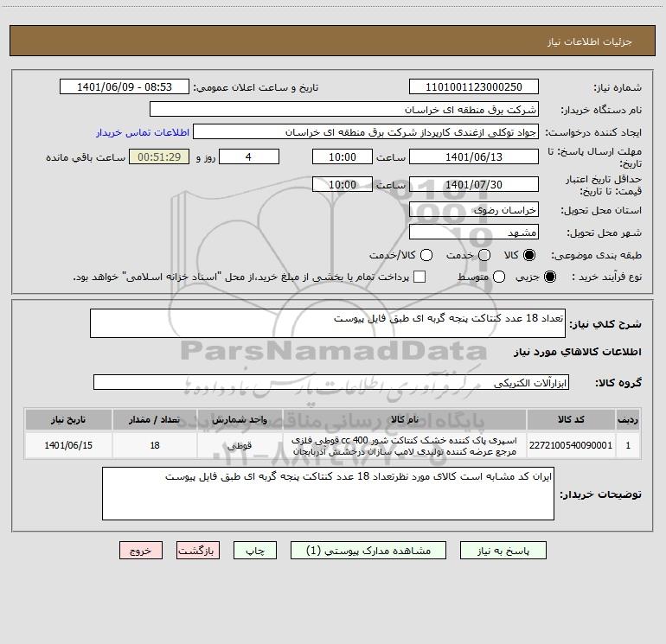This screenshot has height=644, width=666.
Task: Click the ایجاد کننده درخواست field
Action: pos(366,131)
